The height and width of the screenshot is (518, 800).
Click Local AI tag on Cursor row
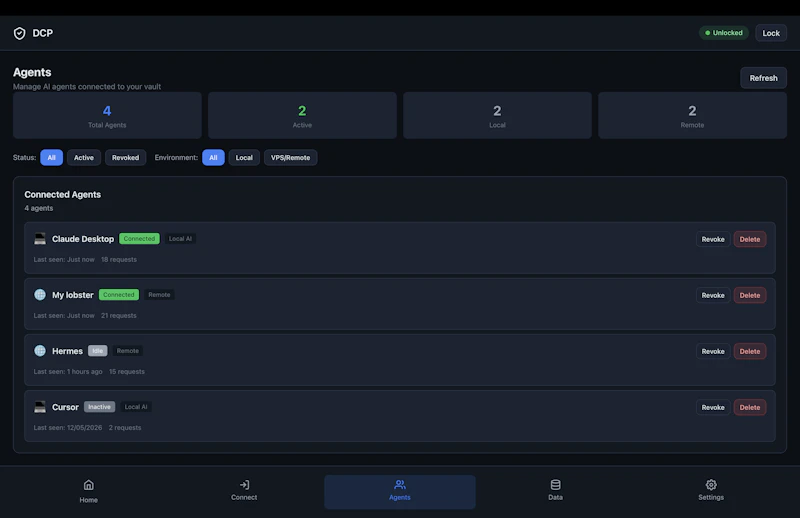(136, 407)
